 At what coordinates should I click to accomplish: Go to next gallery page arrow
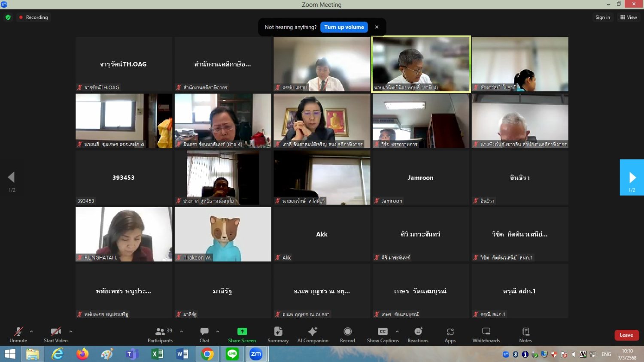pyautogui.click(x=632, y=177)
